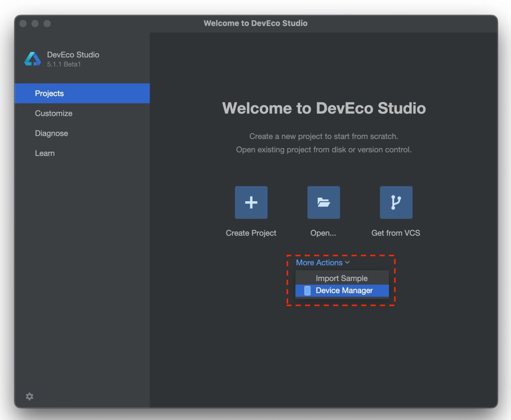The width and height of the screenshot is (511, 420).
Task: Click the DevEco Studio logo icon
Action: point(33,59)
